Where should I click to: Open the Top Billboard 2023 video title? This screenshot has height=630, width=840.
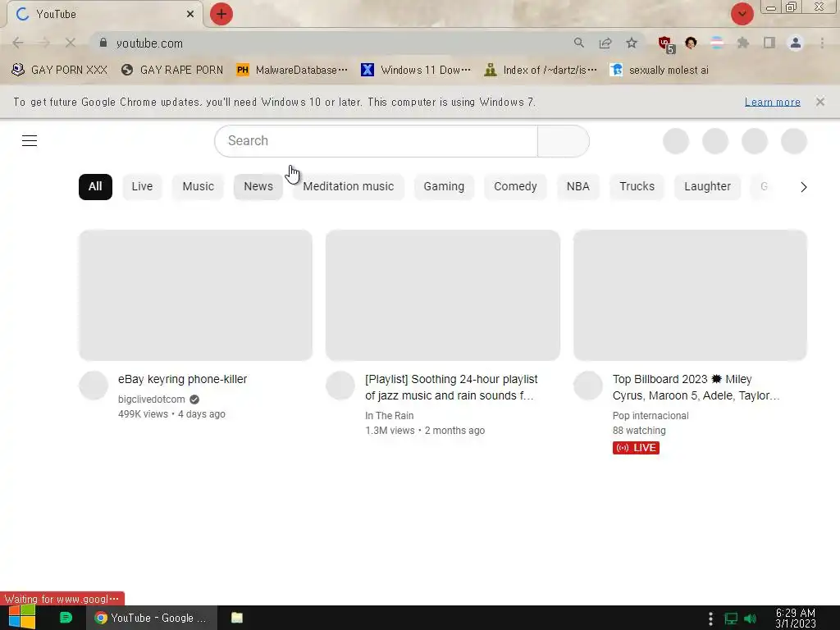coord(696,387)
